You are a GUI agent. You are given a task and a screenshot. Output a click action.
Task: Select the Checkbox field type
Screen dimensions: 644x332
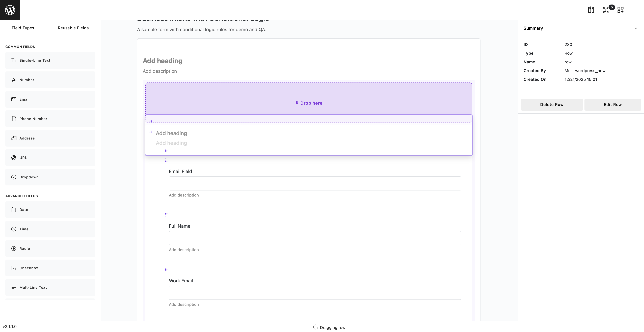[x=50, y=268]
